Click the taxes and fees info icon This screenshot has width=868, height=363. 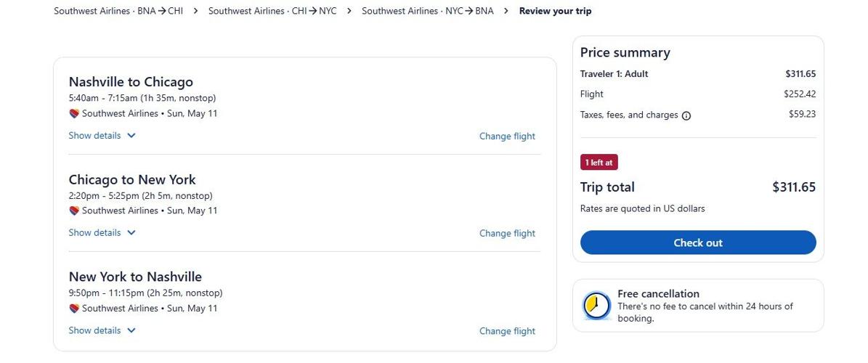point(686,115)
